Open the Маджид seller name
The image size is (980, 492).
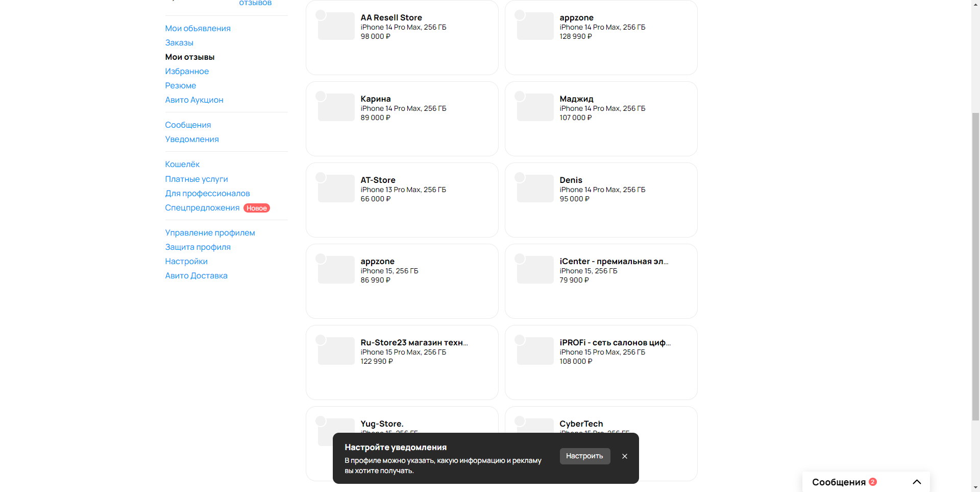tap(577, 99)
